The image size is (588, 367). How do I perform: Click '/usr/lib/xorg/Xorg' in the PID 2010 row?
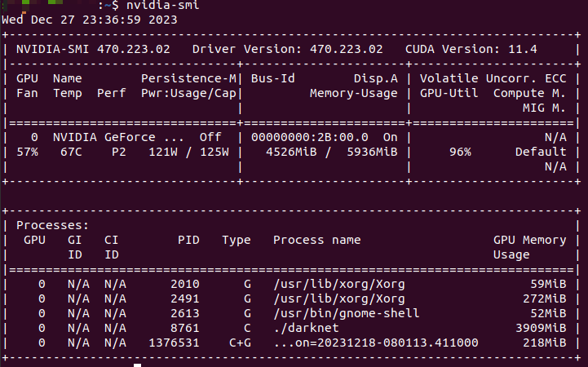339,284
